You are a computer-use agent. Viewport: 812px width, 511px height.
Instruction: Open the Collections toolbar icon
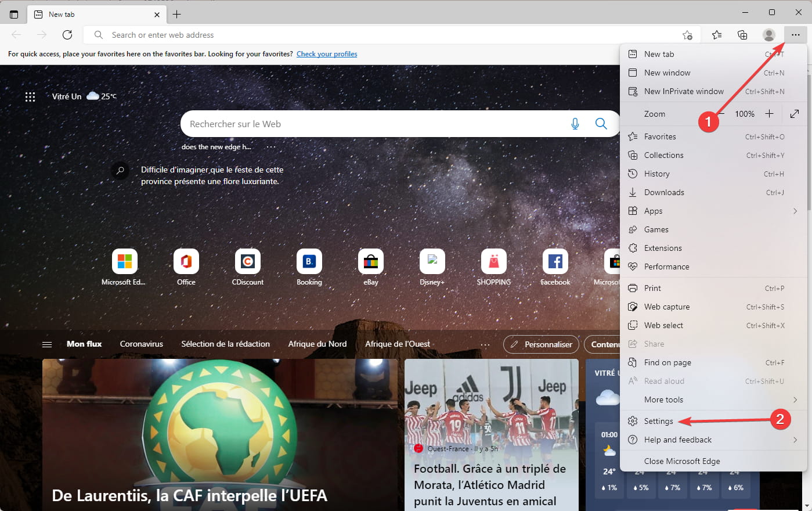[x=742, y=35]
